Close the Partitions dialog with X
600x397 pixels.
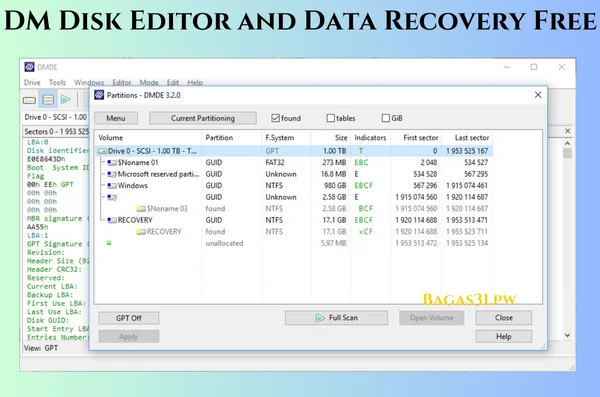[538, 95]
